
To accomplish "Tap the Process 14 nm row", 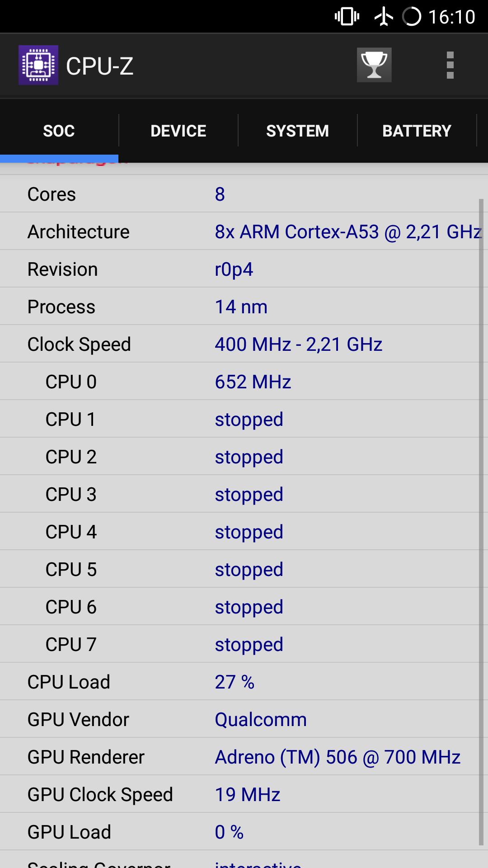I will click(239, 307).
